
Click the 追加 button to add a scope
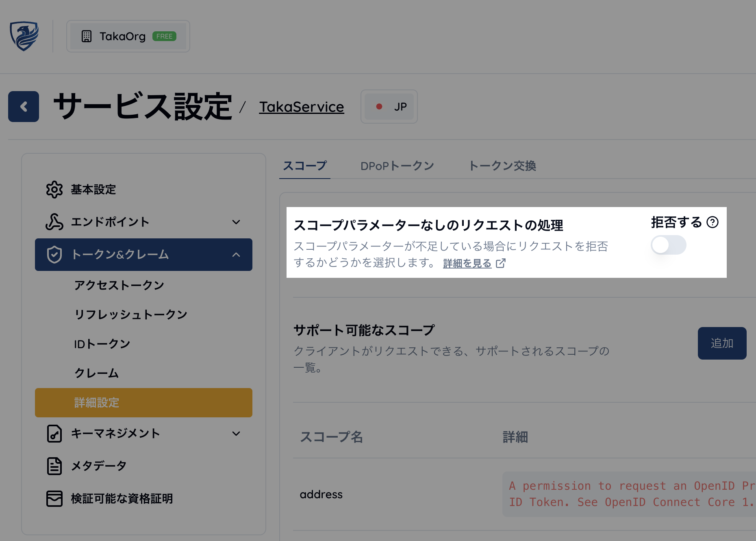tap(722, 343)
